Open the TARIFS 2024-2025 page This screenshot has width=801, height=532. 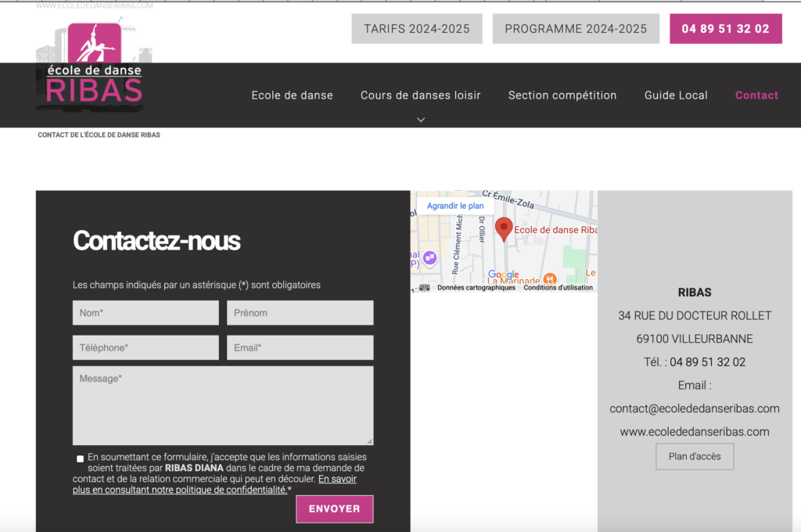tap(416, 28)
